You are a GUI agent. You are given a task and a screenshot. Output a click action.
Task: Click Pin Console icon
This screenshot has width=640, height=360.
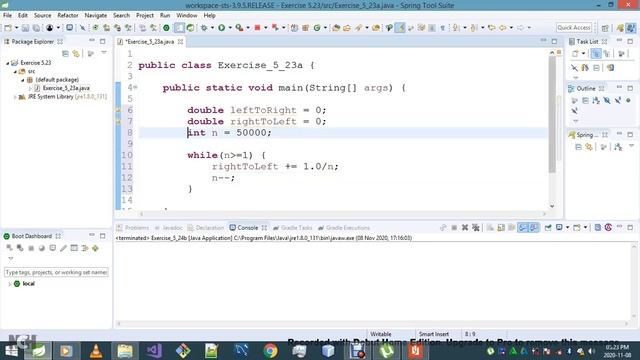[548, 228]
